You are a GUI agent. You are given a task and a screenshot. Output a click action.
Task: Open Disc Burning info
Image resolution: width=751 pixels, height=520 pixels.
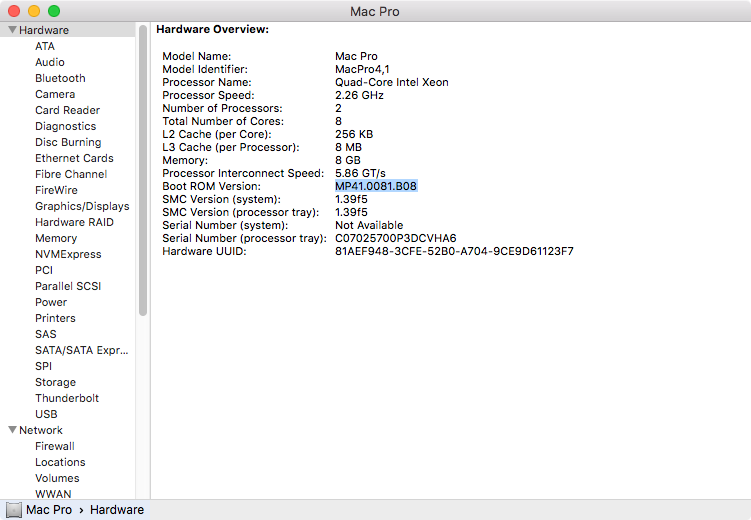point(68,142)
